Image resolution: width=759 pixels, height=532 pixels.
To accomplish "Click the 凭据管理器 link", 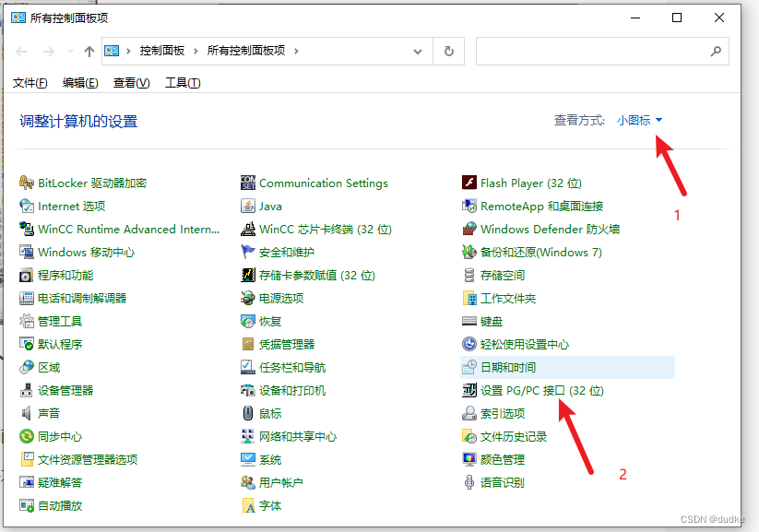I will [x=287, y=344].
